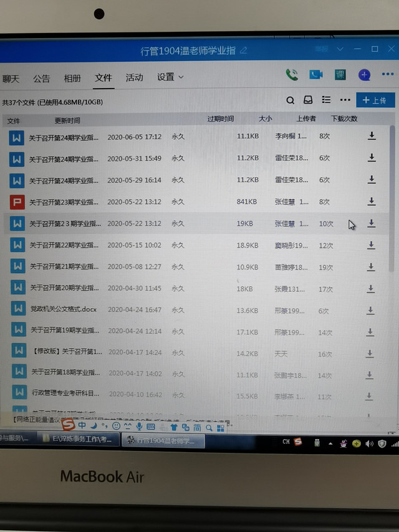Switch file list view mode icon
This screenshot has height=532, width=399.
(326, 100)
